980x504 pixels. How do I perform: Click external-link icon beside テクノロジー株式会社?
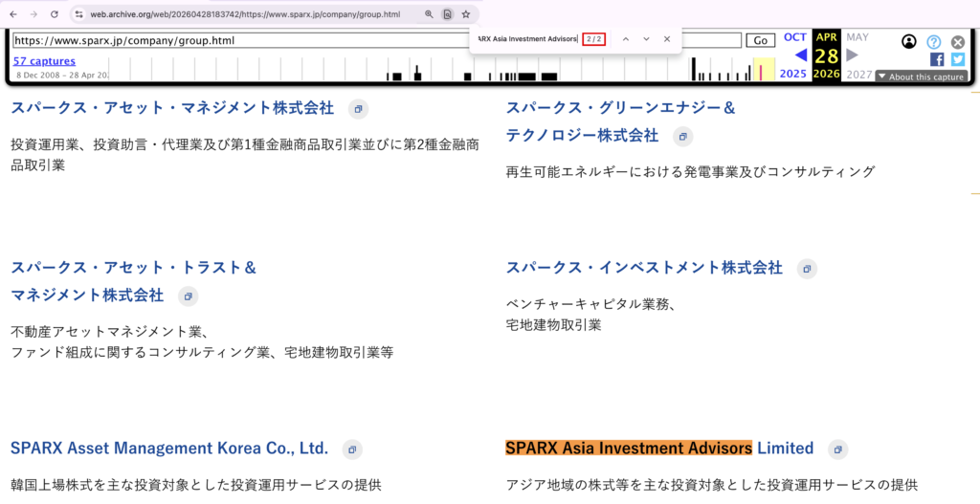(x=683, y=136)
